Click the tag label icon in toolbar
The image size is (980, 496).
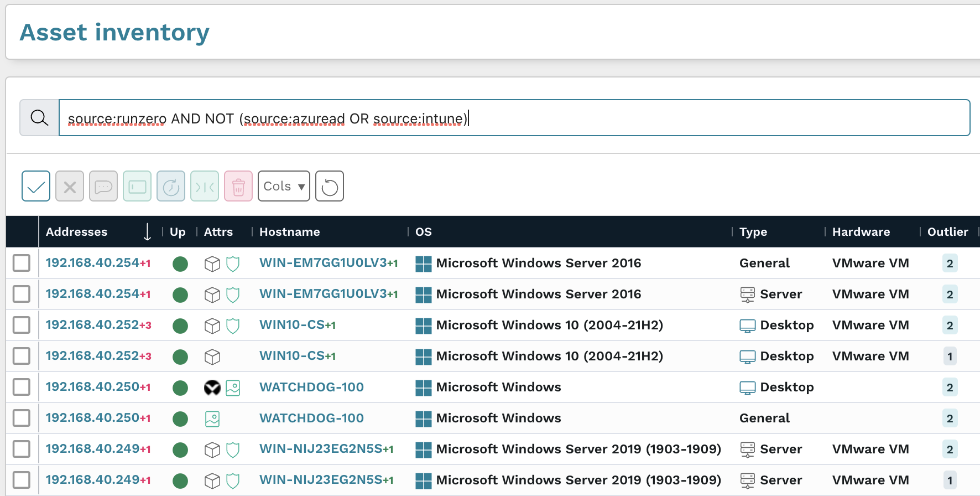pos(137,187)
